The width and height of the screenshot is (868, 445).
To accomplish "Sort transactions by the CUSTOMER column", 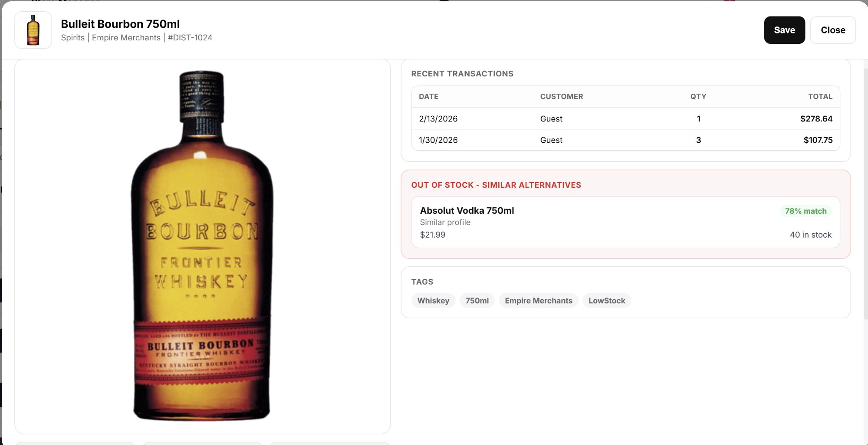I will 562,96.
